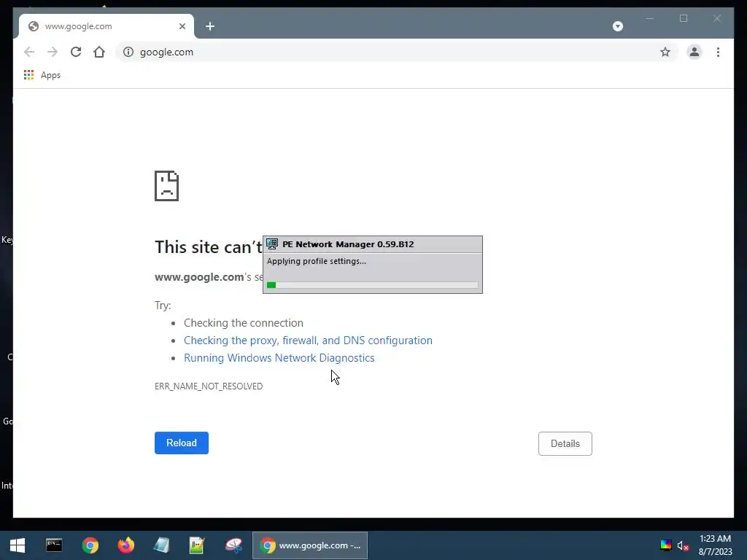Reload the page using toolbar refresh icon

pyautogui.click(x=76, y=52)
